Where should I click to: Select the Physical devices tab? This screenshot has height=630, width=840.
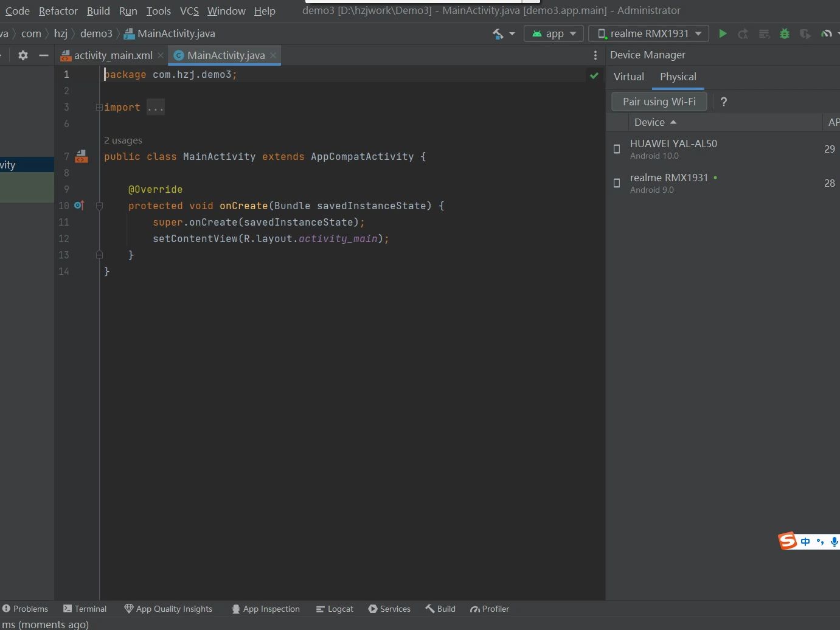tap(678, 77)
